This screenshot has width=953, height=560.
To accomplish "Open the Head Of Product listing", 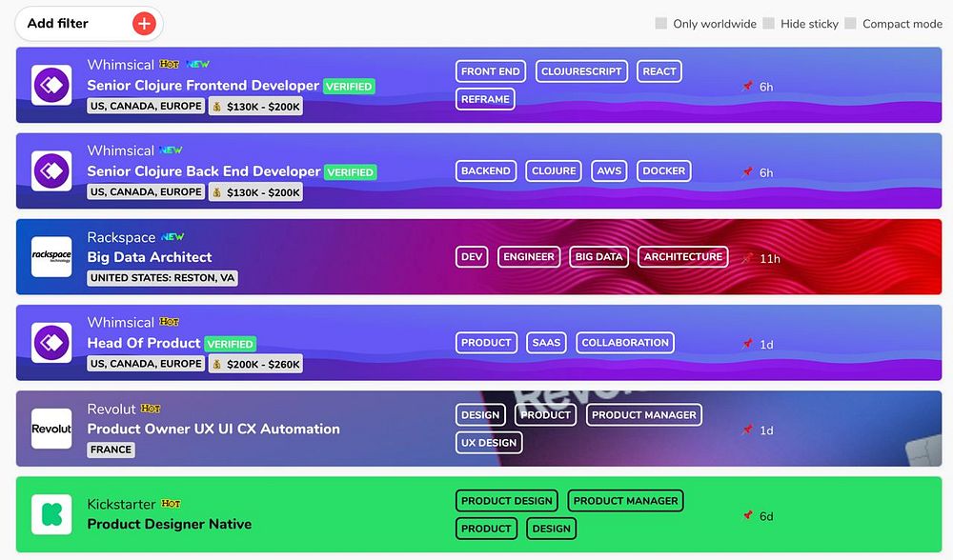I will pyautogui.click(x=144, y=343).
